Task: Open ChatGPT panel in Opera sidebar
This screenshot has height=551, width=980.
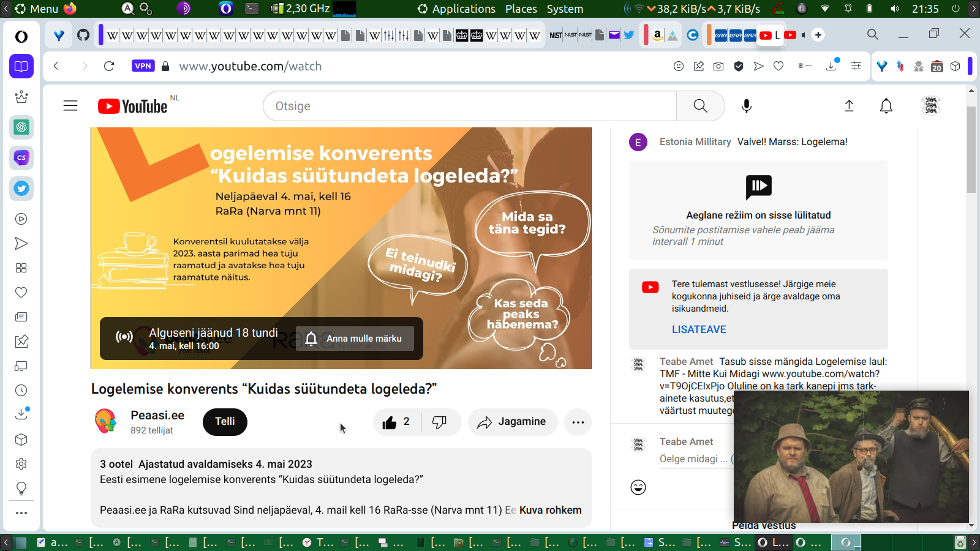Action: (21, 127)
